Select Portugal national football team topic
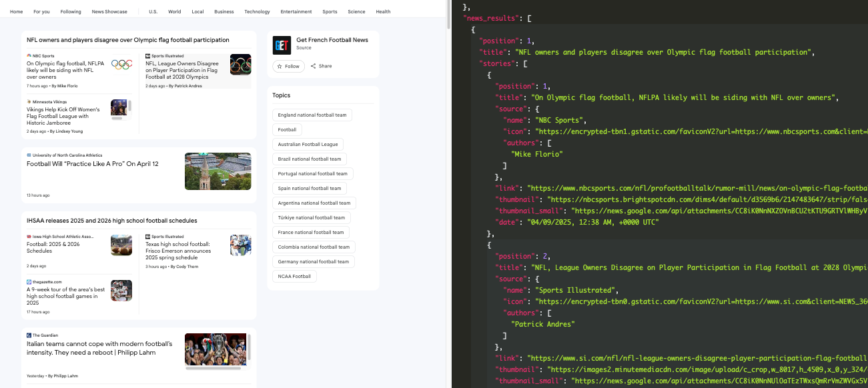 pos(313,173)
